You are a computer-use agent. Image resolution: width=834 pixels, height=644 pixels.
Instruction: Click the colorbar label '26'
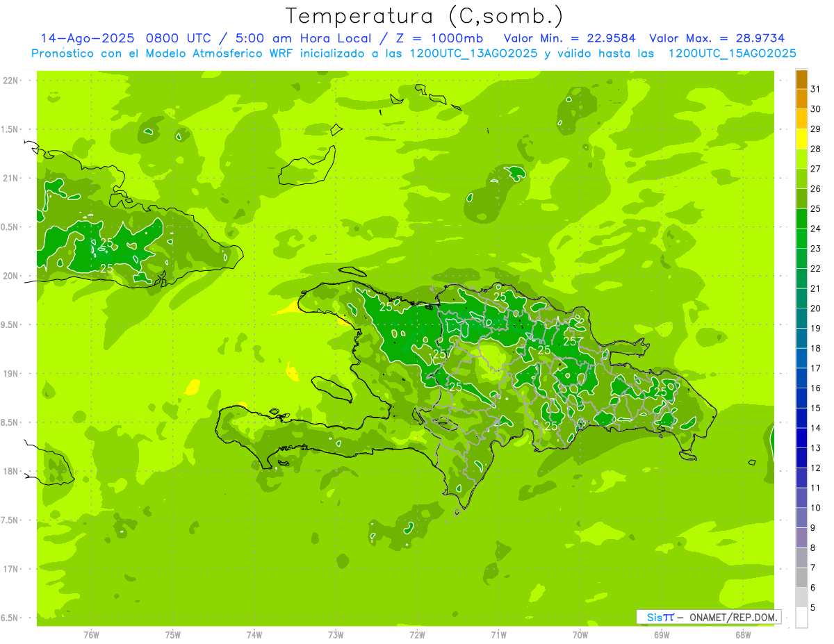tap(816, 188)
